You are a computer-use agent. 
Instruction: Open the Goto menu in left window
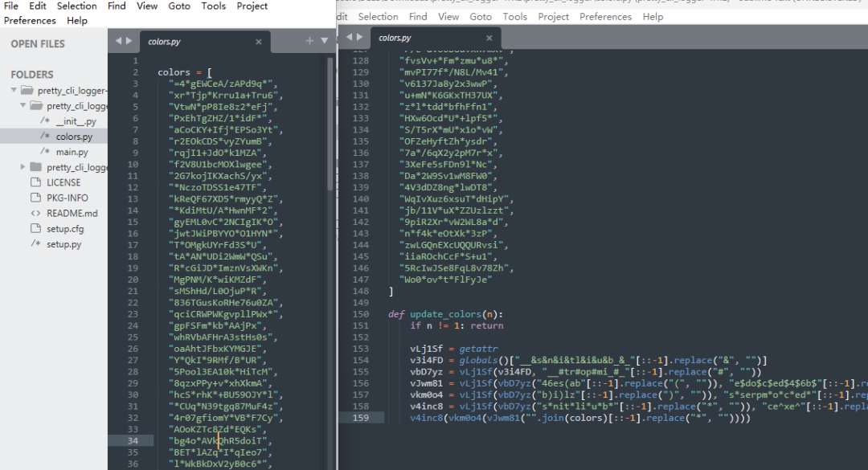pos(179,6)
